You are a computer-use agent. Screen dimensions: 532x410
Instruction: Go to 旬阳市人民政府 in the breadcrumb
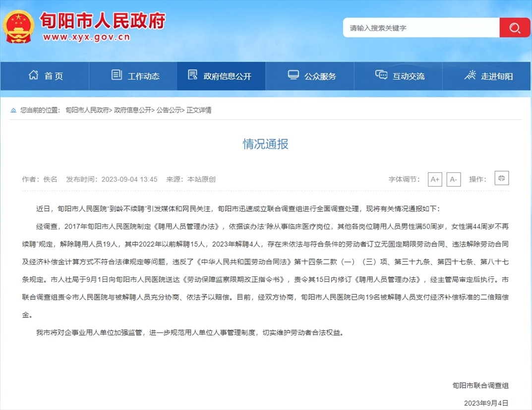(x=87, y=110)
